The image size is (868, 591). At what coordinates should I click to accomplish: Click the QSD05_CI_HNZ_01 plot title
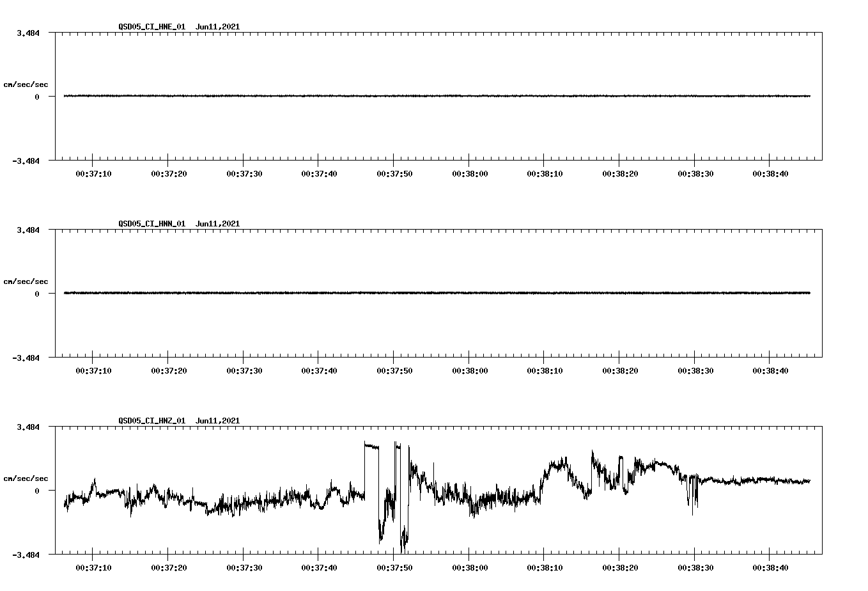tap(151, 421)
